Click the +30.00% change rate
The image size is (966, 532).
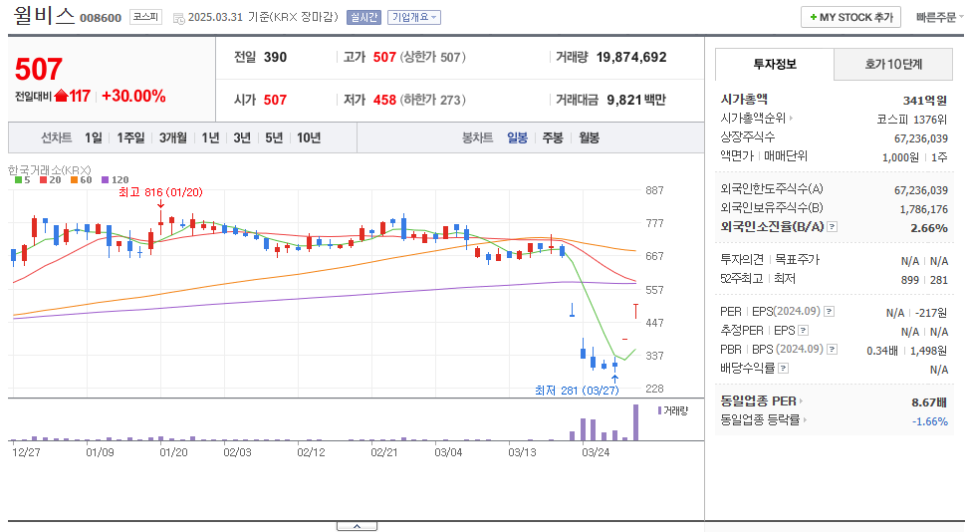pyautogui.click(x=134, y=96)
